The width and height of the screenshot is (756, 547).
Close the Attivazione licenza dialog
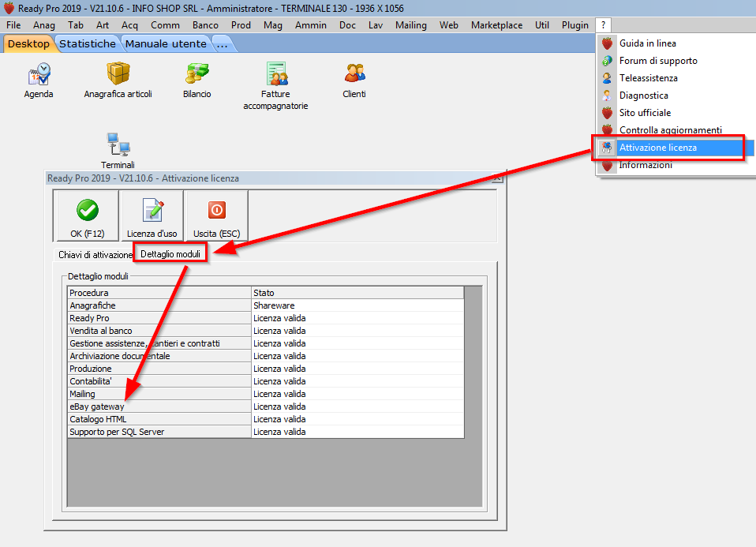coord(496,178)
